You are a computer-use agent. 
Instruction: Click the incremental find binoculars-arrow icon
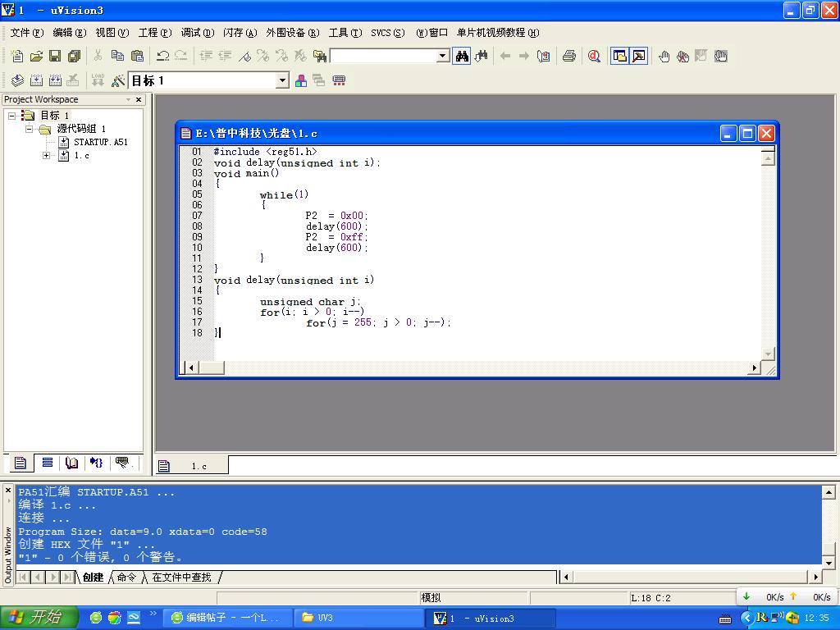pos(481,56)
